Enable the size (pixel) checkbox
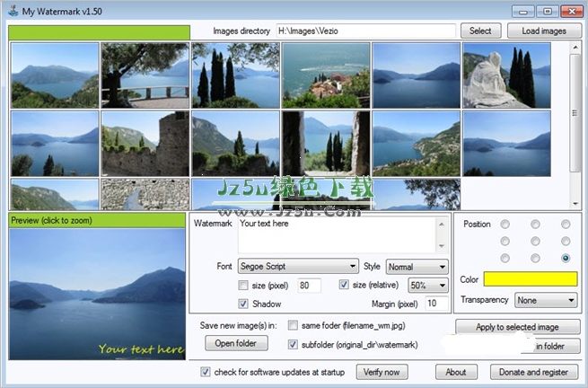This screenshot has width=588, height=388. 243,286
